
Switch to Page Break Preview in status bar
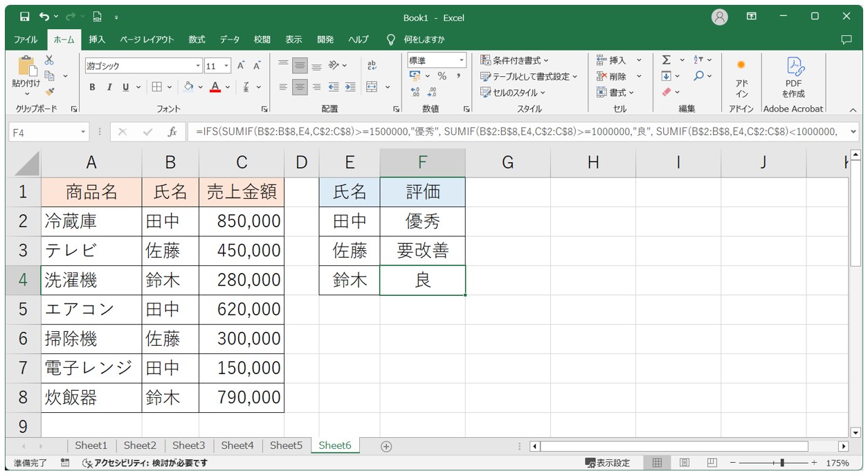(x=712, y=463)
